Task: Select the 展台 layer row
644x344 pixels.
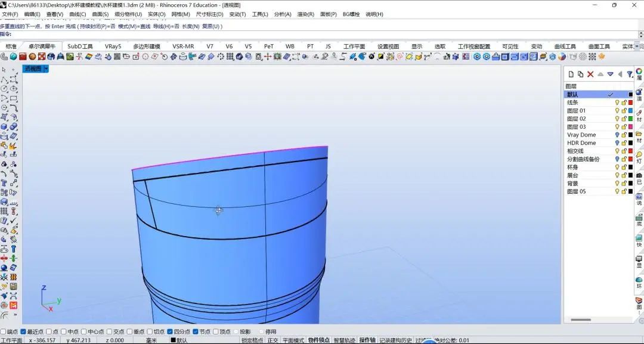Action: point(599,175)
